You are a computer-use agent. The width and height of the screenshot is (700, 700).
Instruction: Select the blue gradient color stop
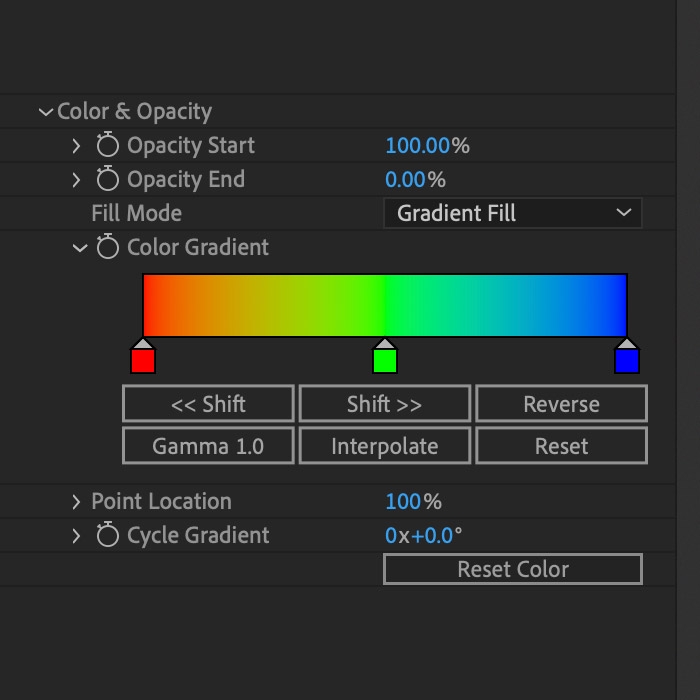pos(627,356)
